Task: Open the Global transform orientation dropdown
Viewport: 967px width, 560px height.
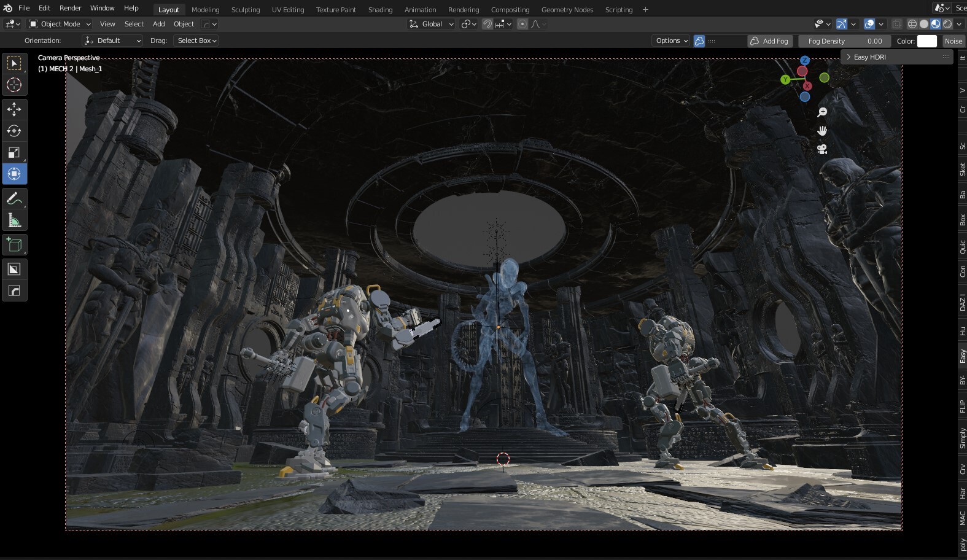Action: point(432,24)
